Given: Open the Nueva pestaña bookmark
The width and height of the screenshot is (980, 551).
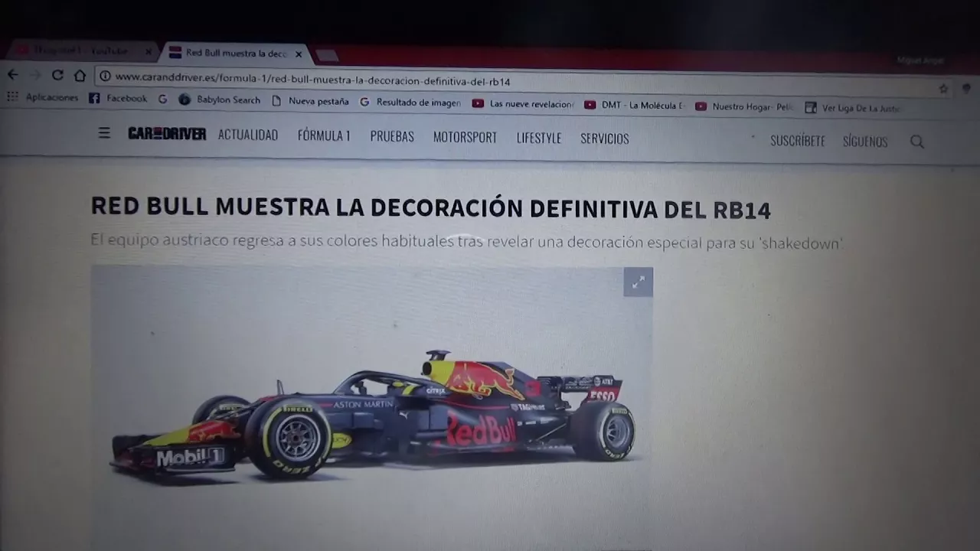Looking at the screenshot, I should (310, 101).
